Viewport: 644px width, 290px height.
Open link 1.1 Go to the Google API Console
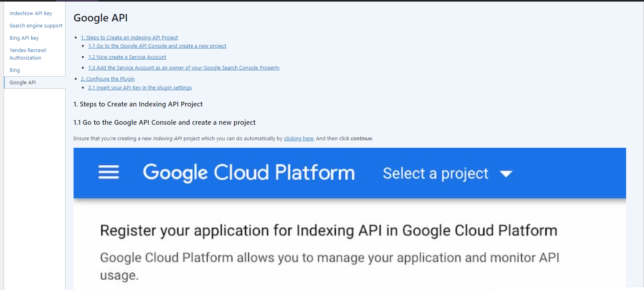point(157,46)
